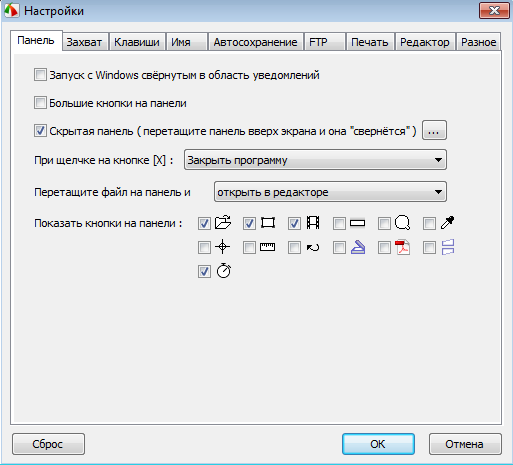Open the открыть в редакторе dropdown
This screenshot has height=465, width=513.
point(330,192)
